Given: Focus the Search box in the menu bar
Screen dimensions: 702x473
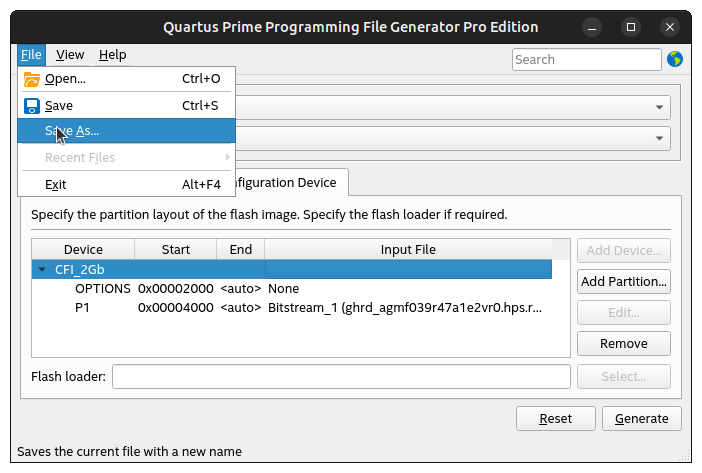Looking at the screenshot, I should [586, 59].
